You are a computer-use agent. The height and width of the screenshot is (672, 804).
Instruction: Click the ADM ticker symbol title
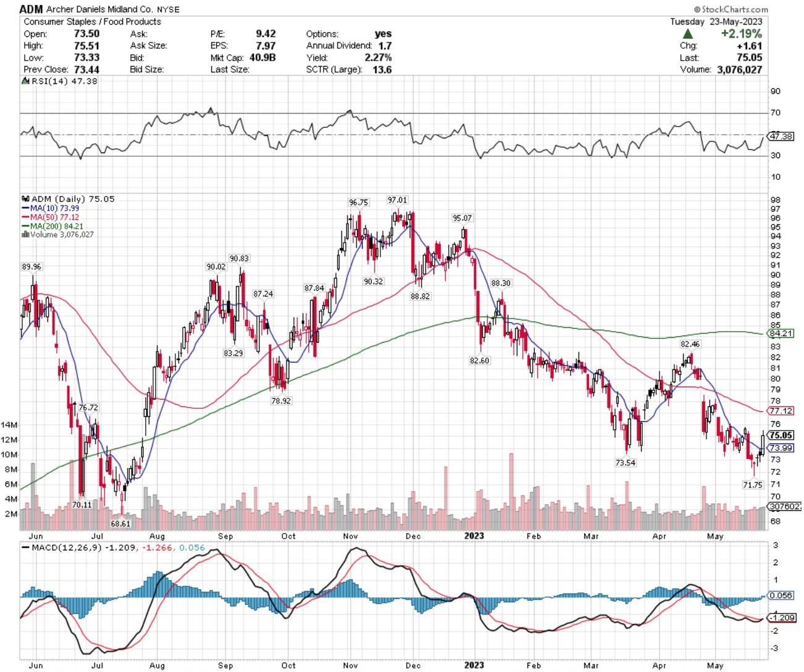[31, 9]
